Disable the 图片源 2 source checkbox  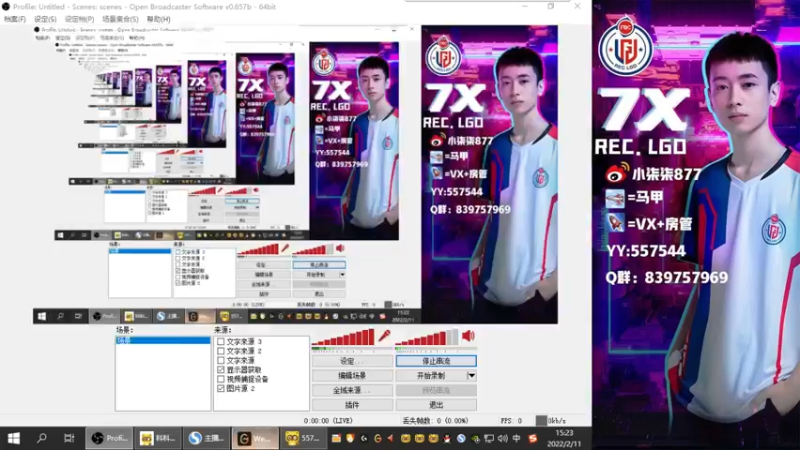(x=220, y=388)
